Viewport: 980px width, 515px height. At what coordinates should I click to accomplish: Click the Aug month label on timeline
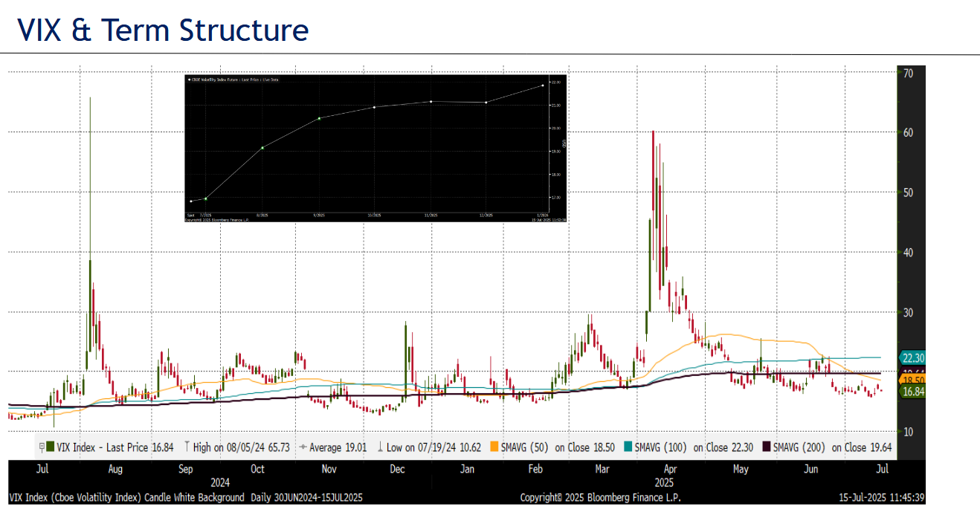pos(115,469)
